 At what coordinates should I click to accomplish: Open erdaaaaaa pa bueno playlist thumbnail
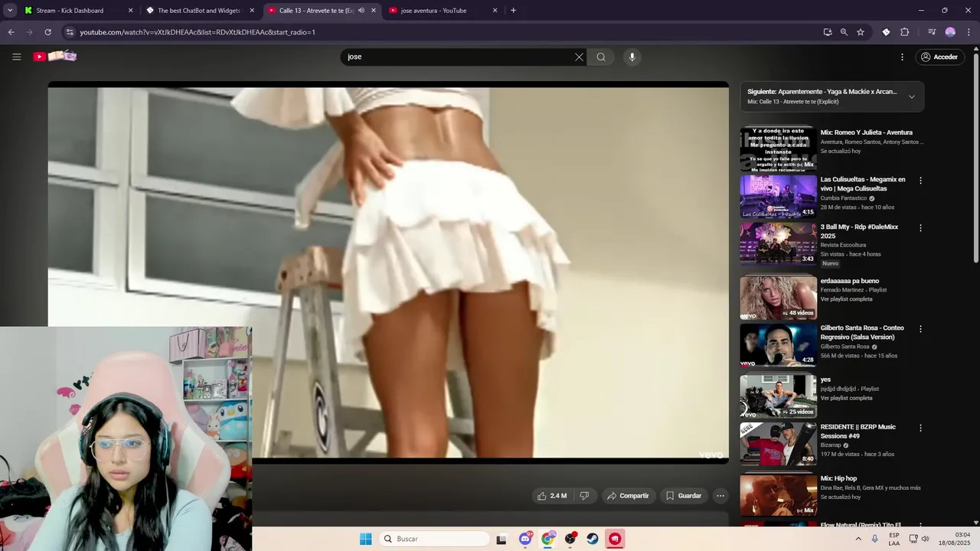click(x=778, y=298)
